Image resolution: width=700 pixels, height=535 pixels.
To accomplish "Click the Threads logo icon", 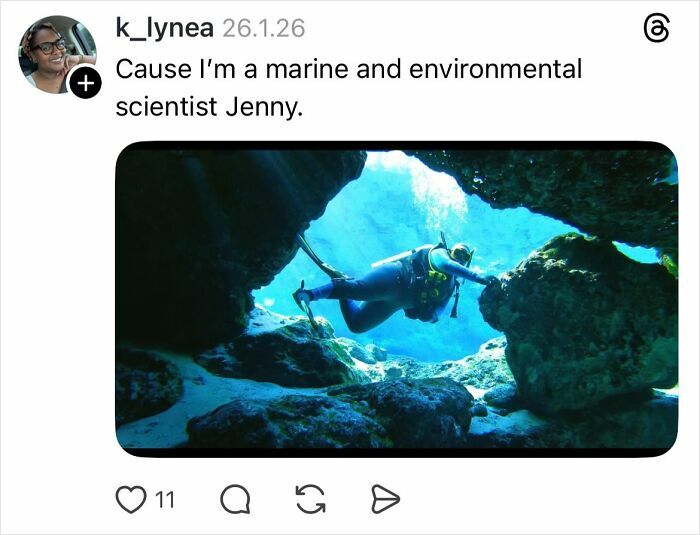I will tap(655, 30).
